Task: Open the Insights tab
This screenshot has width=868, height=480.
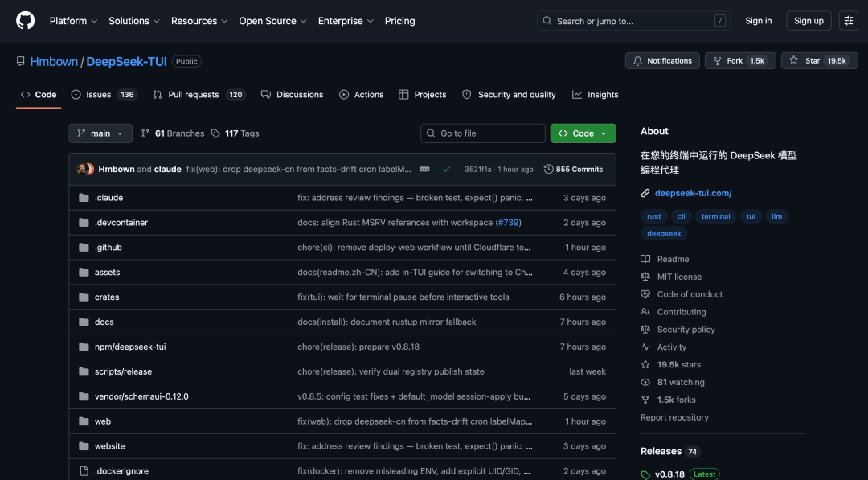Action: 596,95
